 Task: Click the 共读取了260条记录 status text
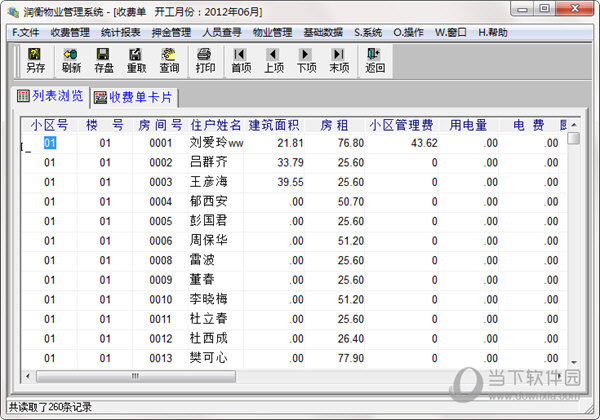50,407
